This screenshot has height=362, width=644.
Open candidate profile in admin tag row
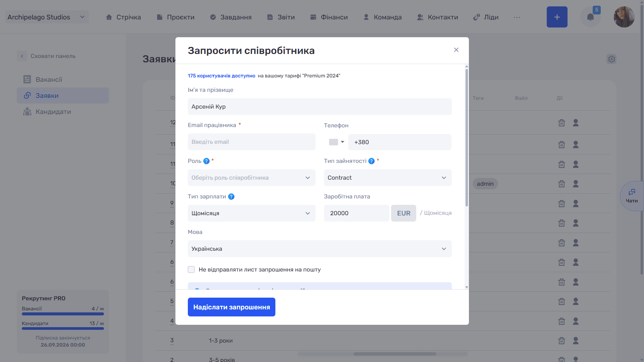point(576,184)
